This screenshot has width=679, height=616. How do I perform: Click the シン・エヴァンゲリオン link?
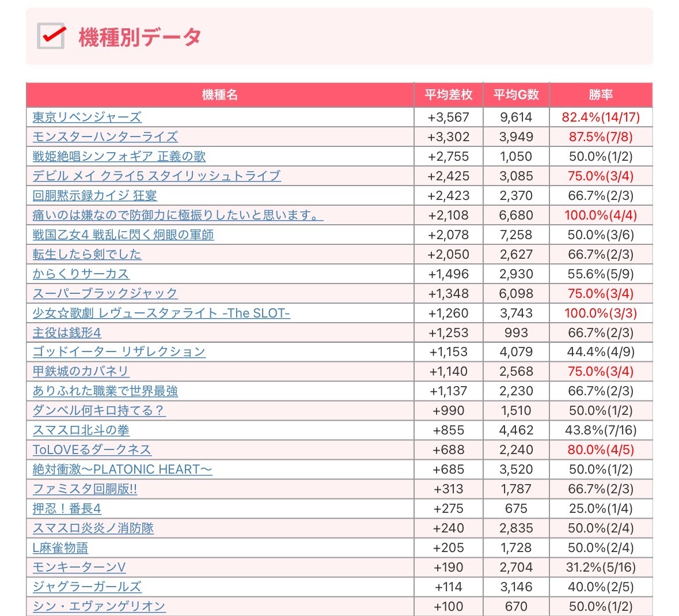click(x=99, y=606)
